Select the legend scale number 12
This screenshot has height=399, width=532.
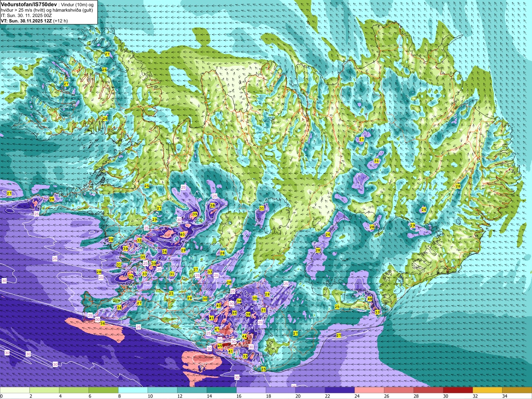(x=180, y=396)
